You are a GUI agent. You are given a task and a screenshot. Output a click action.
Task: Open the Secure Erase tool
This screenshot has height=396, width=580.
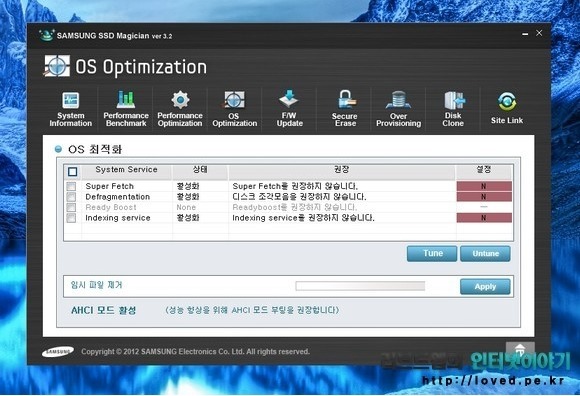click(345, 108)
